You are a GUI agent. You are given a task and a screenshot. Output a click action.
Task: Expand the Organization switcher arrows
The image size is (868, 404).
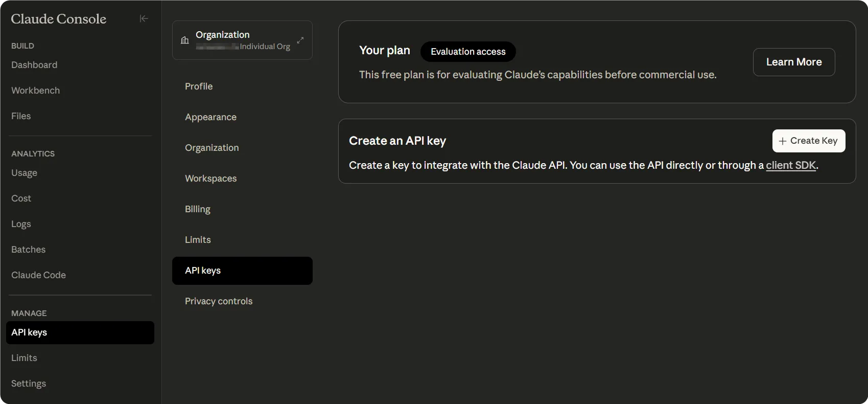(x=300, y=40)
